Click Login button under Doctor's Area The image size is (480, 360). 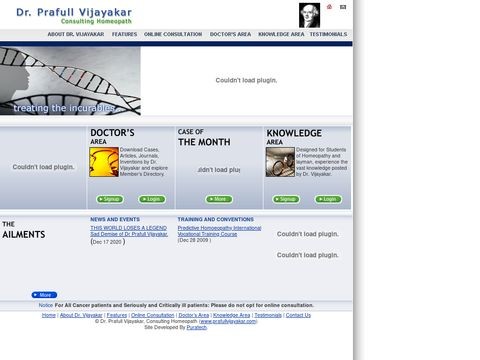pos(152,199)
